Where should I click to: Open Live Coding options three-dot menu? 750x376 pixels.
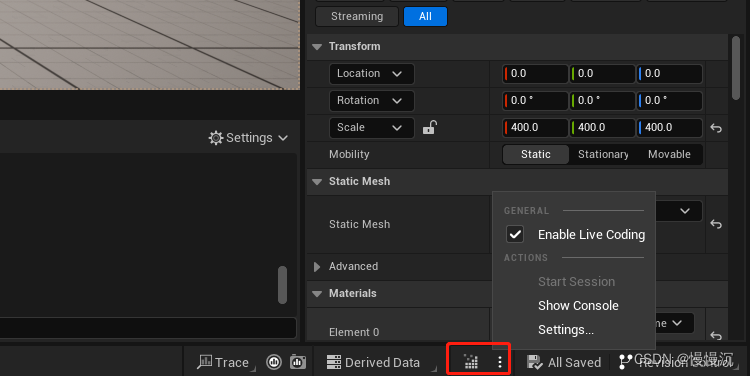pyautogui.click(x=500, y=362)
